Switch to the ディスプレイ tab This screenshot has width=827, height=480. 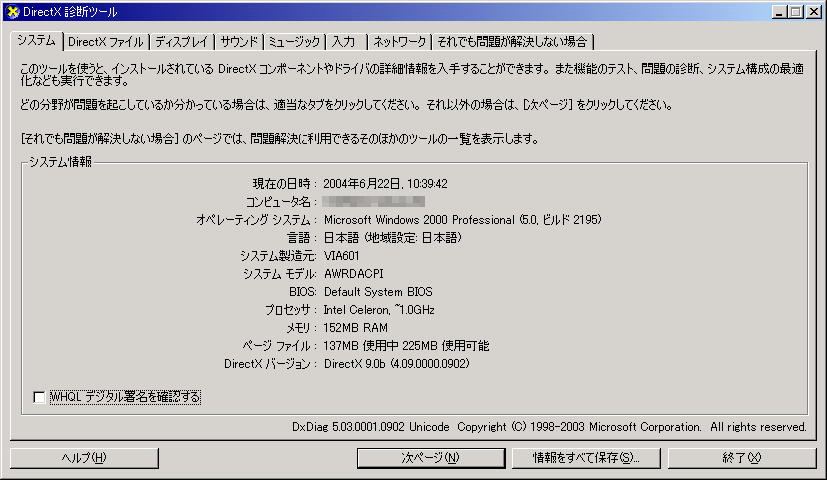(182, 42)
